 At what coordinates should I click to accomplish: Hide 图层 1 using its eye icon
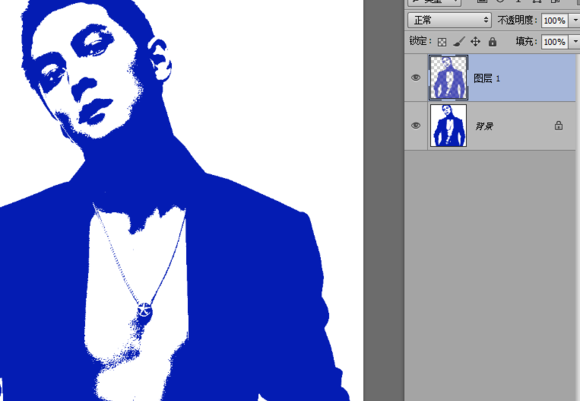[x=416, y=78]
